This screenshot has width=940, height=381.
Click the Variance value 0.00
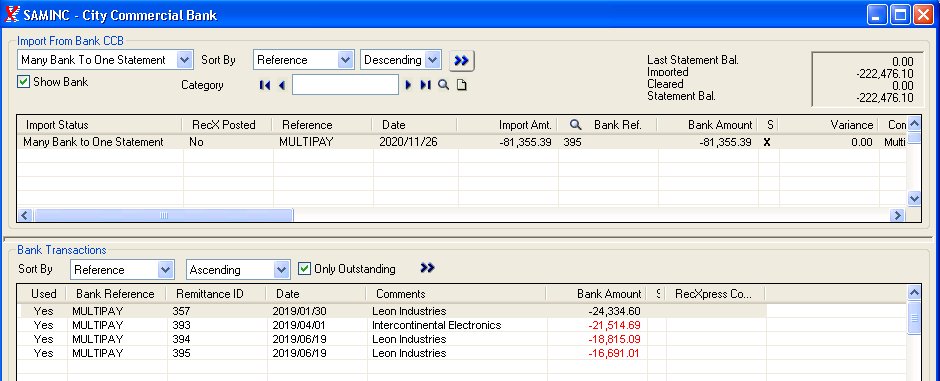point(861,142)
